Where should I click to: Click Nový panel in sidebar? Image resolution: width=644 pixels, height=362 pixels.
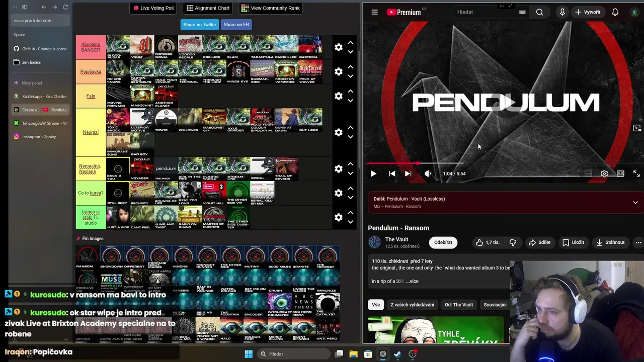[40, 83]
